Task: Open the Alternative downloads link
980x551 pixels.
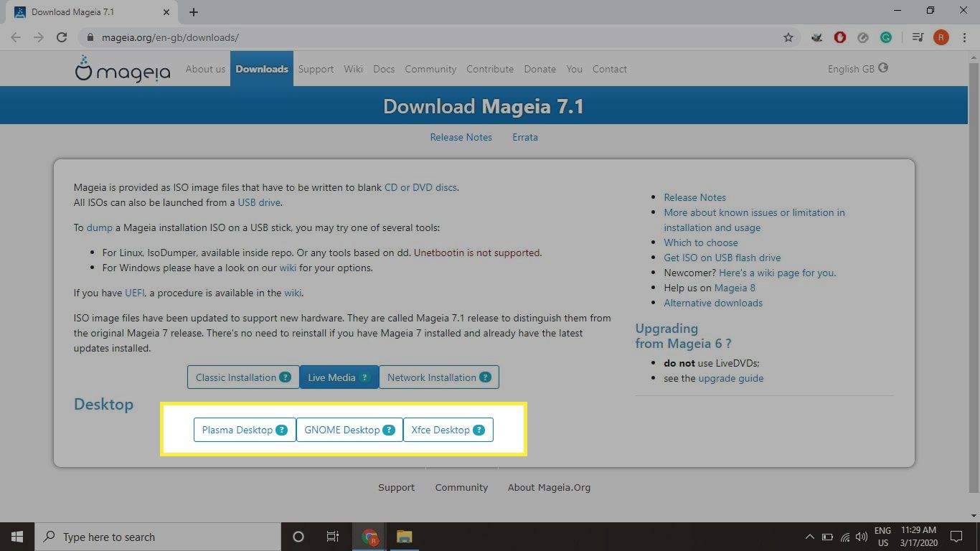Action: coord(713,303)
